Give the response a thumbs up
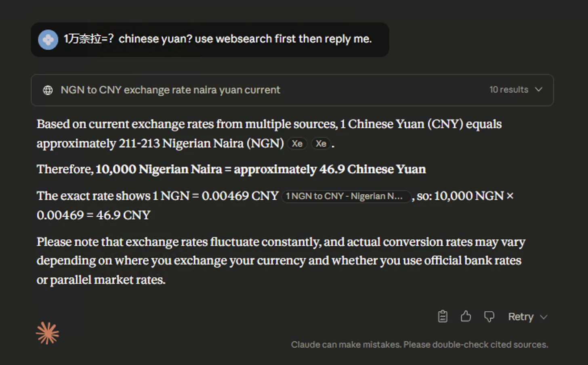The width and height of the screenshot is (588, 365). 466,317
